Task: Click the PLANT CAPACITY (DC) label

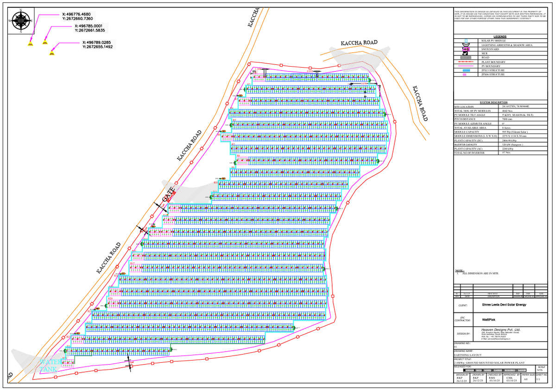Action: point(468,140)
